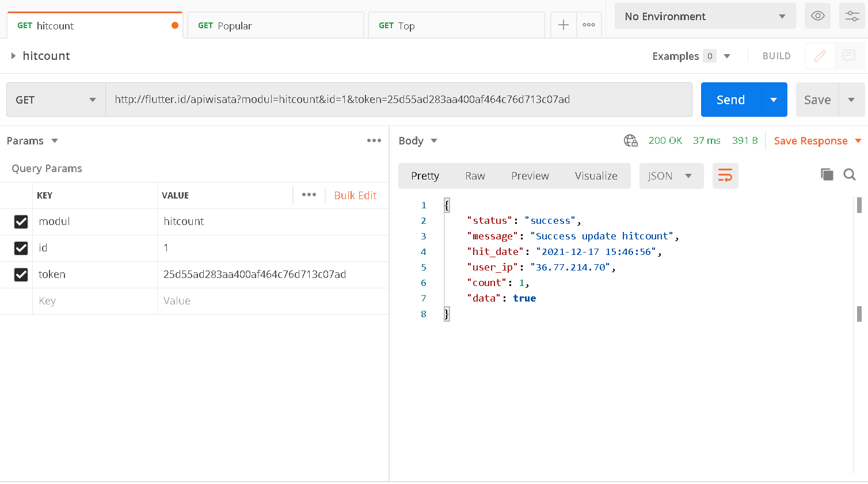
Task: Switch to the Popular request tab
Action: pyautogui.click(x=276, y=25)
